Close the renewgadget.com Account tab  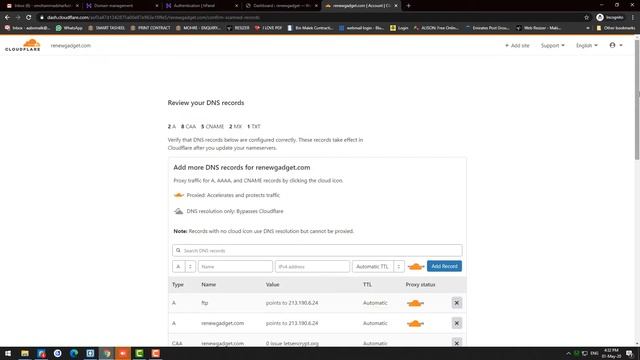click(396, 6)
